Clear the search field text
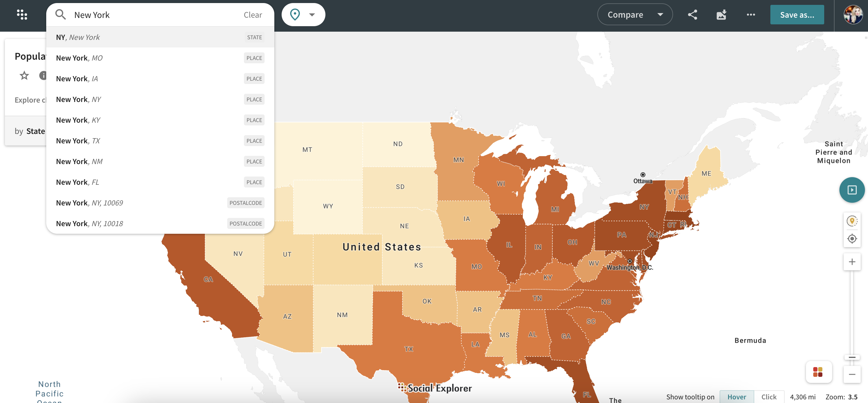 [252, 15]
